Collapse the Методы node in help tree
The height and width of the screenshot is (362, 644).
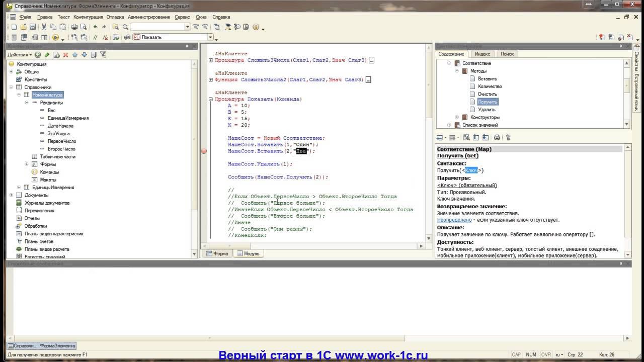[457, 71]
